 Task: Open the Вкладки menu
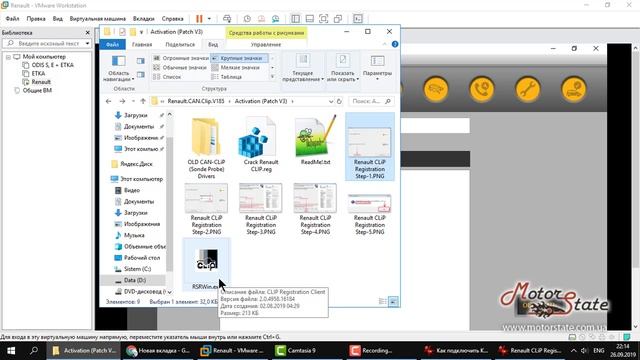pyautogui.click(x=144, y=19)
